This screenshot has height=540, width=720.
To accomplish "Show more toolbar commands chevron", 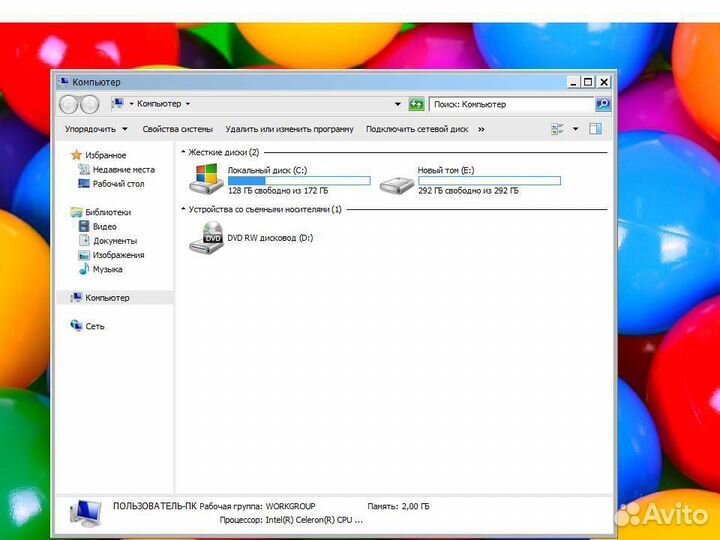I will click(481, 129).
